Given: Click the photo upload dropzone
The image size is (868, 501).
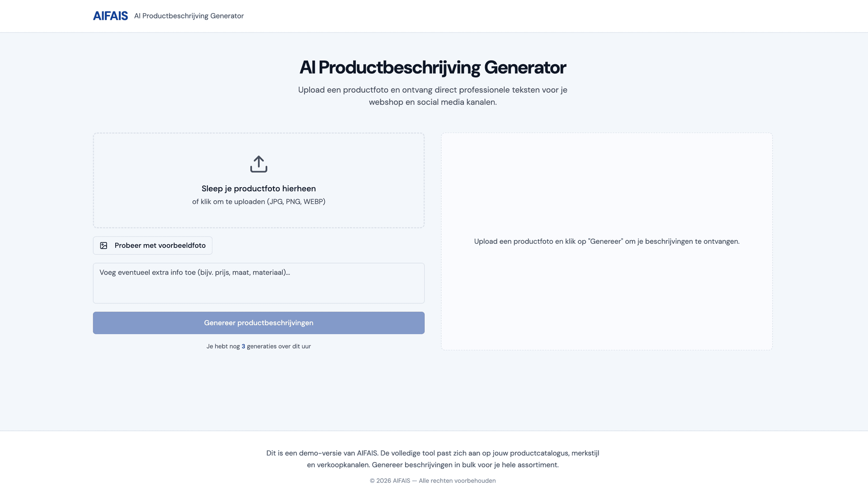Looking at the screenshot, I should (258, 180).
